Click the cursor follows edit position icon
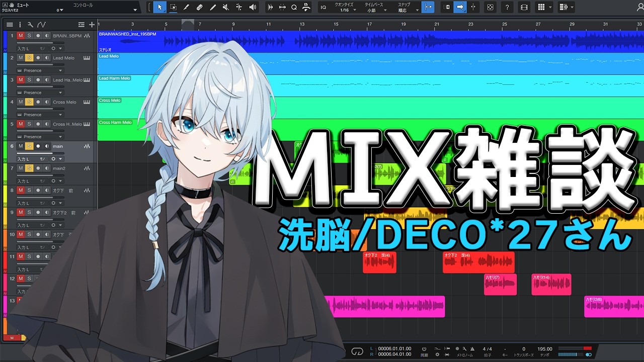The image size is (644, 362). coord(473,7)
